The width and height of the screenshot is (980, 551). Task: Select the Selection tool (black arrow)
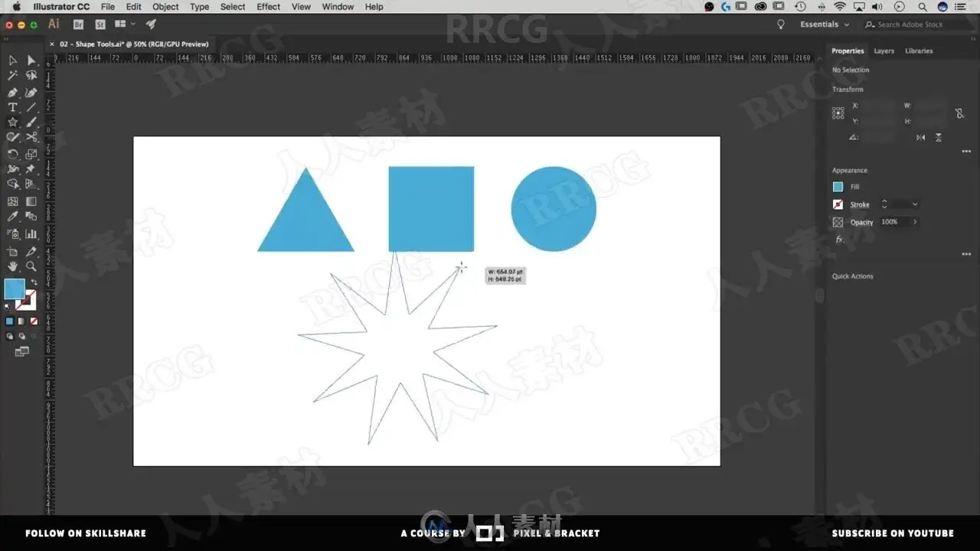tap(13, 60)
